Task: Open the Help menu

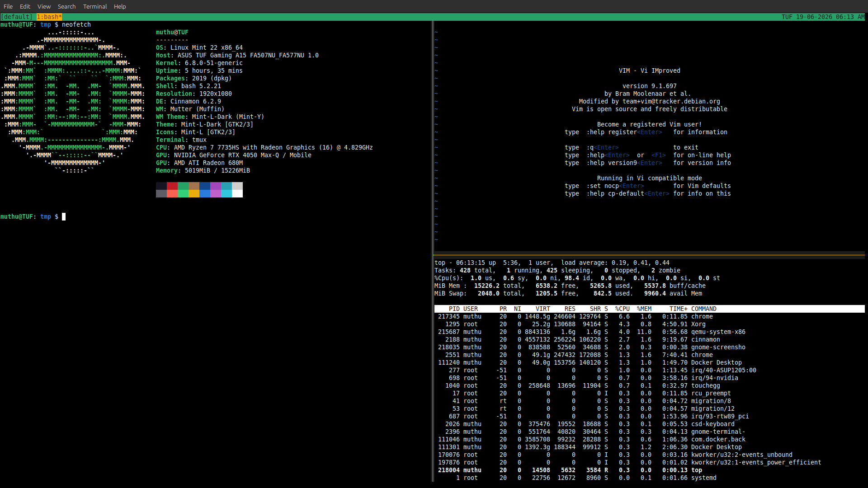Action: coord(120,6)
